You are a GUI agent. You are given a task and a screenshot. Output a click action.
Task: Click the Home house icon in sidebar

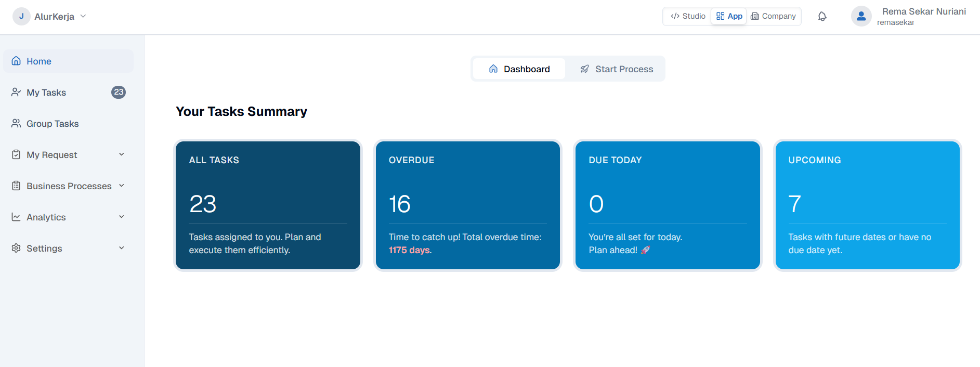17,61
